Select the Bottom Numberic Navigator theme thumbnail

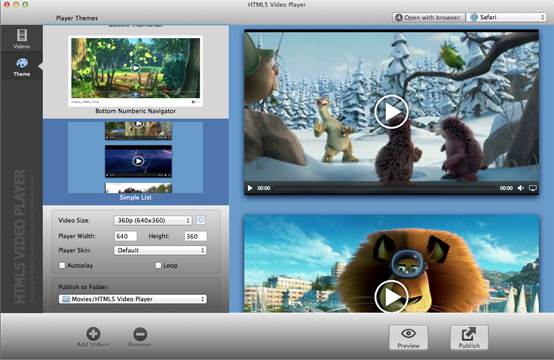click(x=136, y=71)
